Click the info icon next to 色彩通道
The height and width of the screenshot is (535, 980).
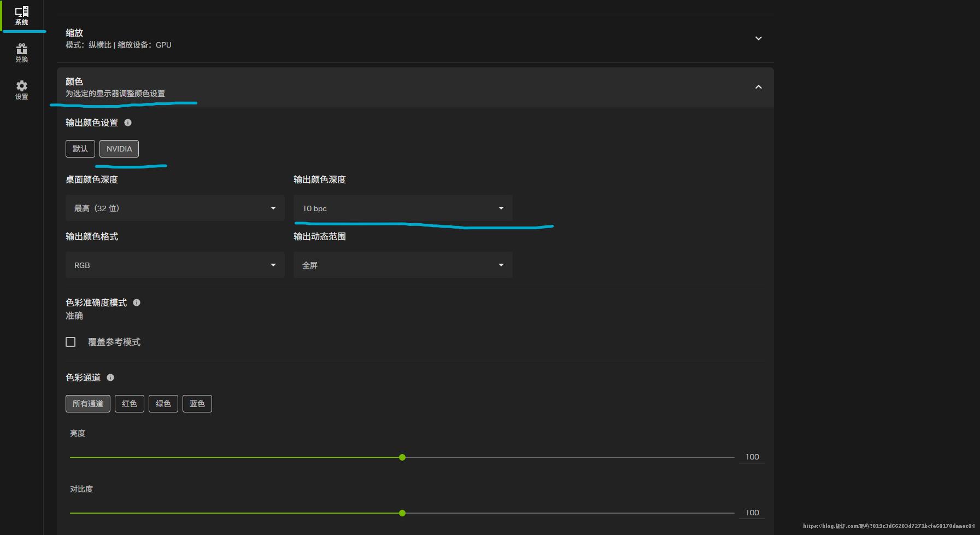pos(110,377)
